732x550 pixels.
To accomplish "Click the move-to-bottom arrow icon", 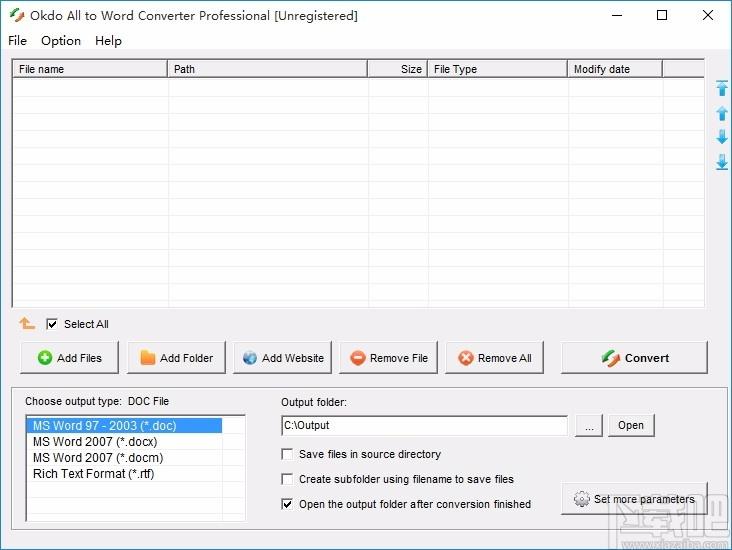I will [x=722, y=162].
